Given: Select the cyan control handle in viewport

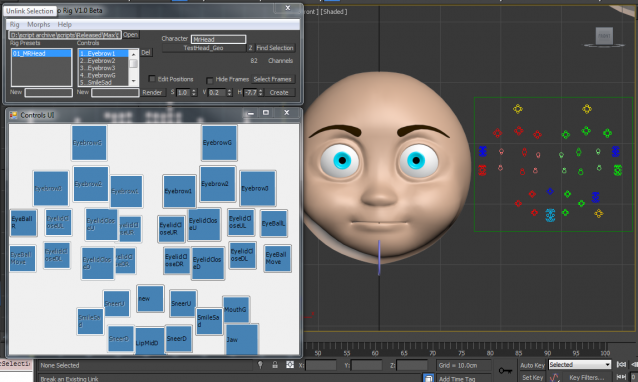Looking at the screenshot, I should 550,215.
